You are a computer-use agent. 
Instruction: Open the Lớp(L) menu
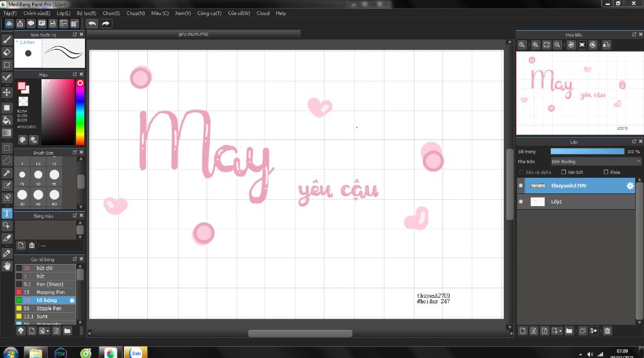pyautogui.click(x=64, y=13)
